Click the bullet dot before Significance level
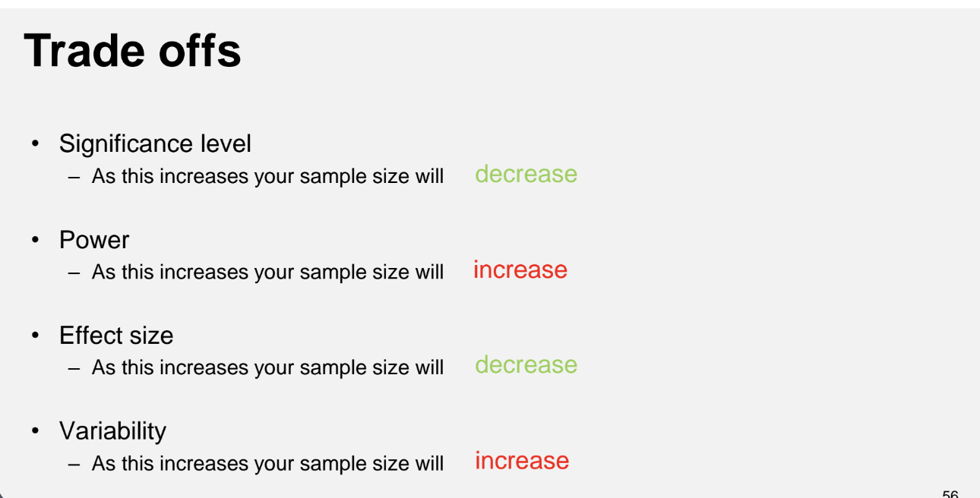 click(x=34, y=144)
